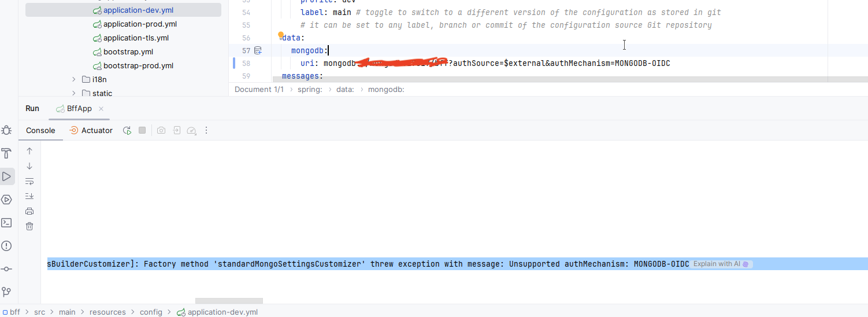Viewport: 868px width, 317px height.
Task: Print the console output
Action: tap(29, 211)
